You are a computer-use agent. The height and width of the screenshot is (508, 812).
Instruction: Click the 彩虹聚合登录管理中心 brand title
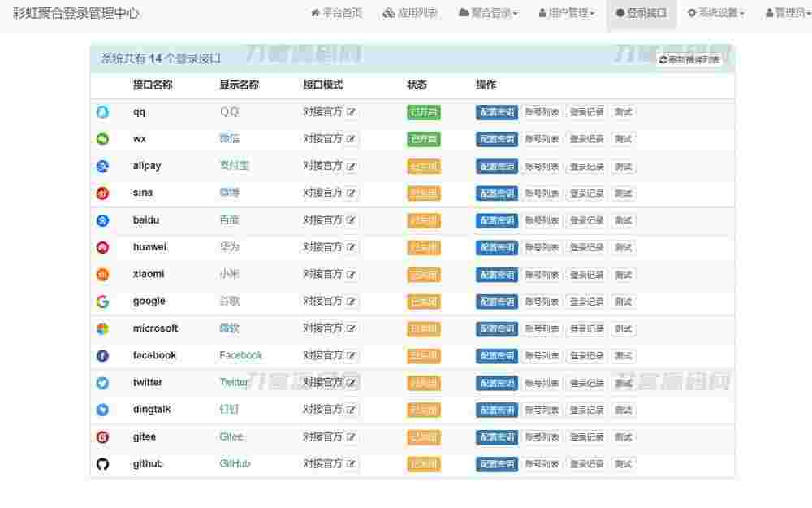pos(76,13)
